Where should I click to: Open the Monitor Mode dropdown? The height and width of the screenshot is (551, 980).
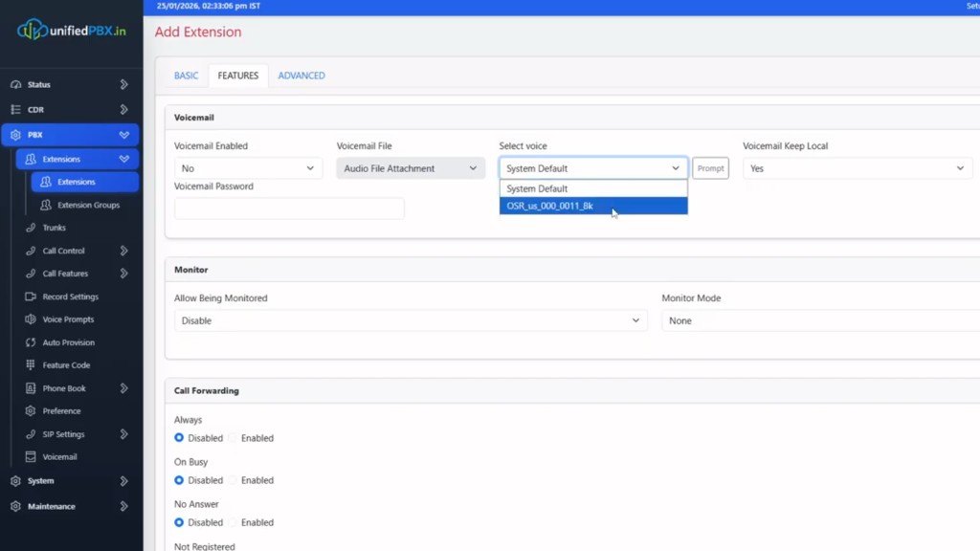[820, 320]
